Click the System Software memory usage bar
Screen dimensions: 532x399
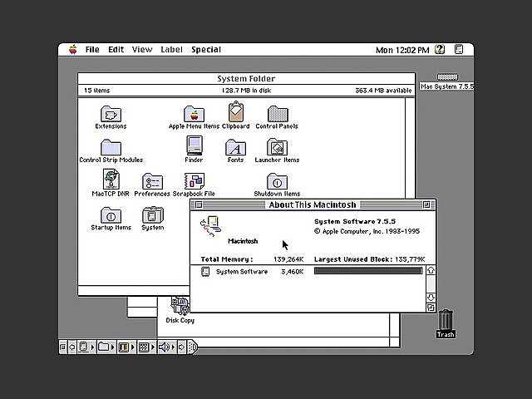[368, 270]
